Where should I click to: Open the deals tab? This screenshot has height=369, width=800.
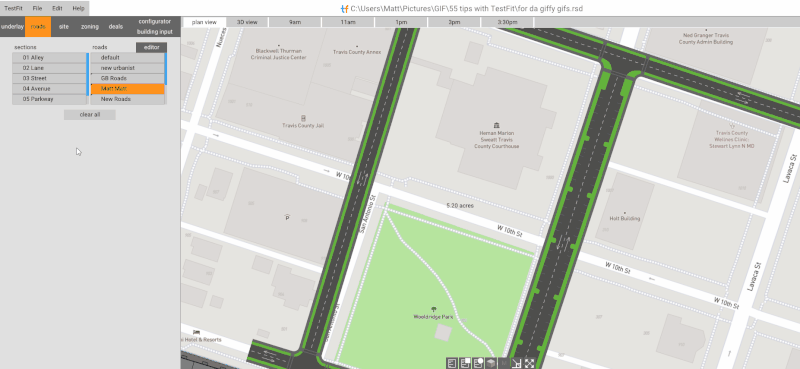[x=116, y=27]
